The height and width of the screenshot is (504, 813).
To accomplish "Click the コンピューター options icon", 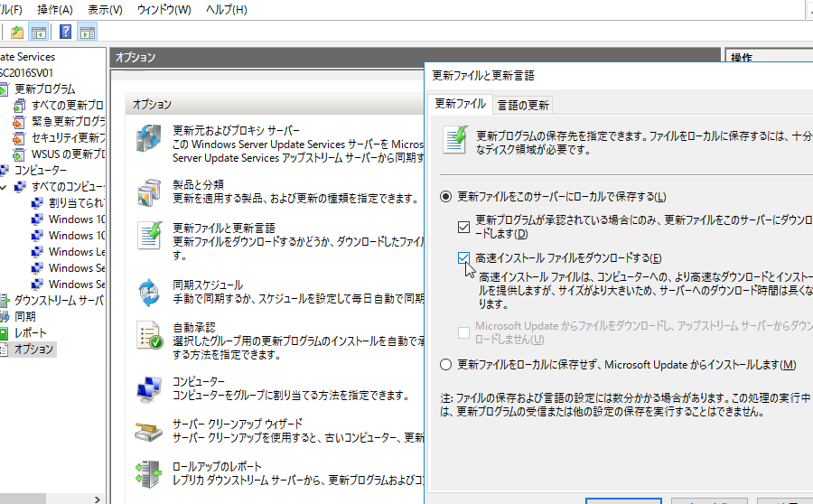I will click(148, 388).
